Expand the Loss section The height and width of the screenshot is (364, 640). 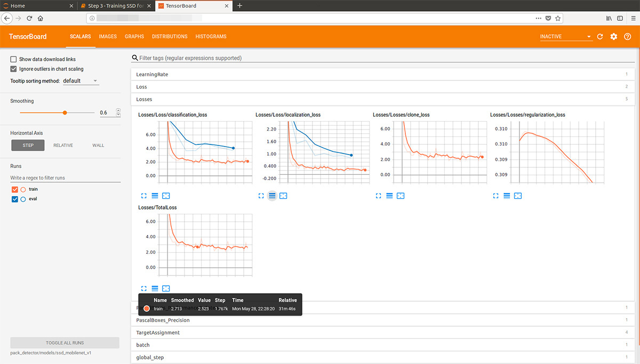point(382,87)
